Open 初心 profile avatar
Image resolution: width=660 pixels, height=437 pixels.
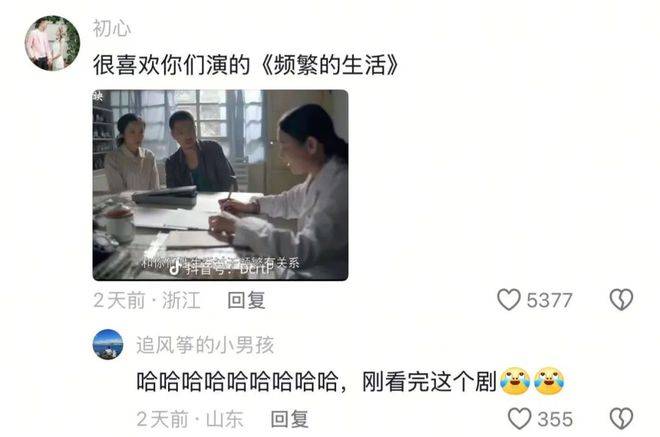pyautogui.click(x=52, y=43)
